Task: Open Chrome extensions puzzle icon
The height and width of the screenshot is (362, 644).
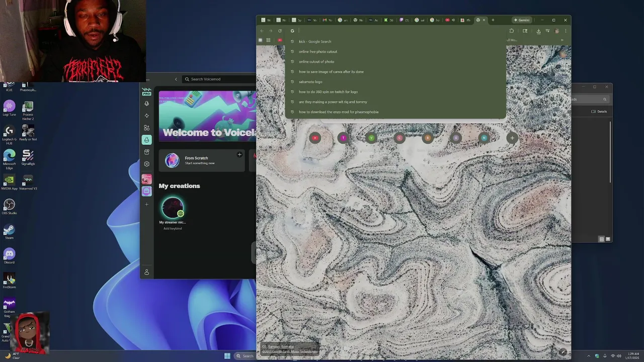Action: [x=511, y=31]
